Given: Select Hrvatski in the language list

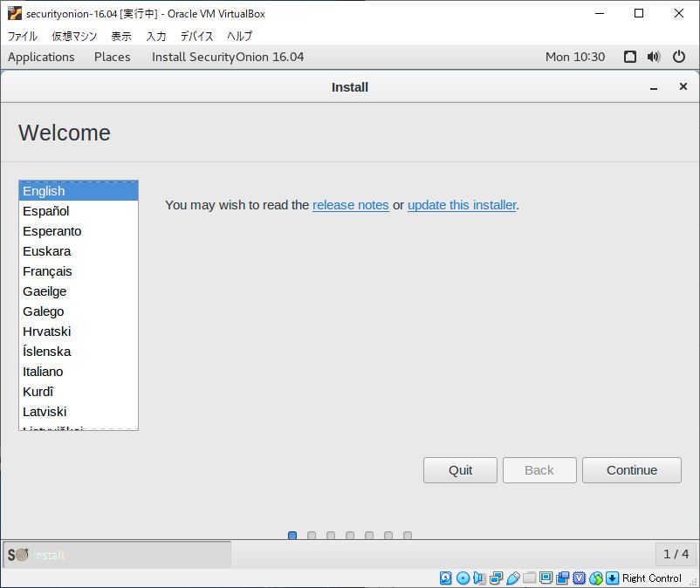Looking at the screenshot, I should [79, 332].
